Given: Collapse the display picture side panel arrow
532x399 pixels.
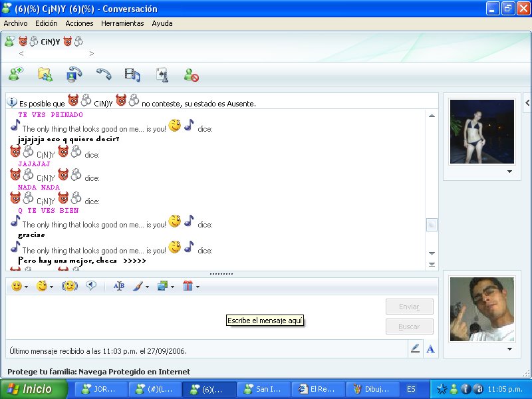Looking at the screenshot, I should pyautogui.click(x=527, y=102).
